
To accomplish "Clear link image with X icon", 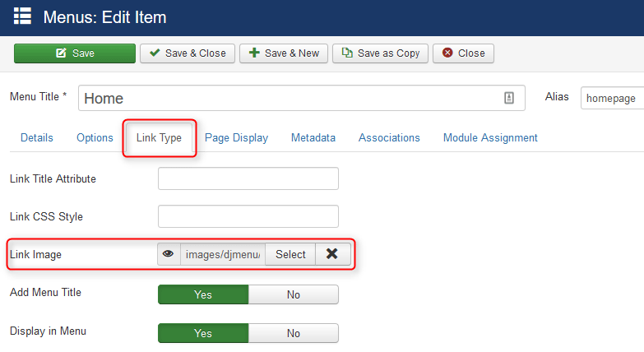I will click(332, 254).
